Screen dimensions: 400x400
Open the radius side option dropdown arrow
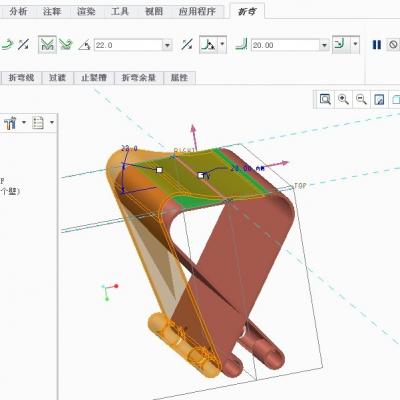pyautogui.click(x=355, y=44)
